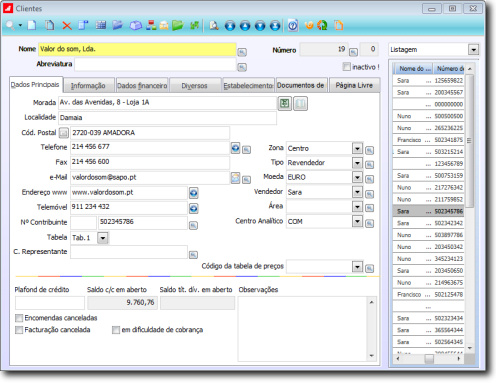Go to the previous record
The width and height of the screenshot is (496, 383).
click(245, 25)
